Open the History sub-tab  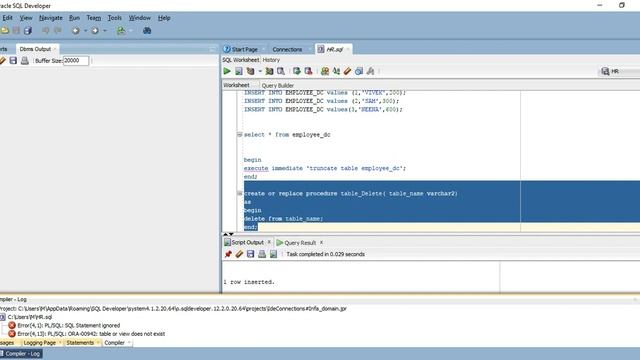click(x=271, y=60)
